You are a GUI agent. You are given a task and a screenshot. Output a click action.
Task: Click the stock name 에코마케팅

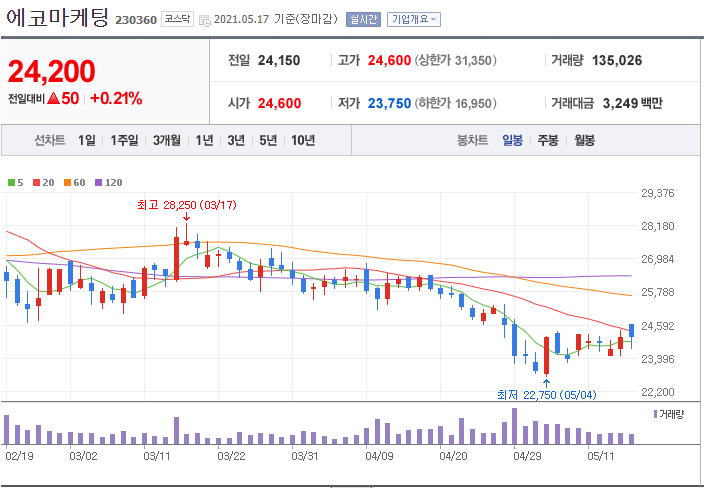(57, 17)
